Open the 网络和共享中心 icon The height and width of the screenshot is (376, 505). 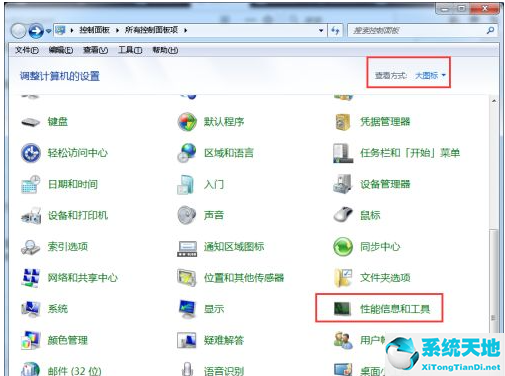[x=31, y=278]
